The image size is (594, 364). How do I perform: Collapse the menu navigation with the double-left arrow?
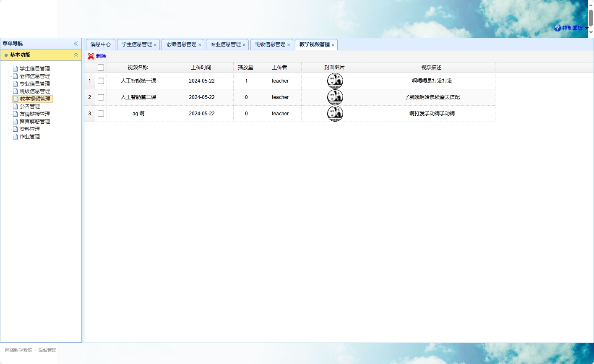click(x=76, y=43)
